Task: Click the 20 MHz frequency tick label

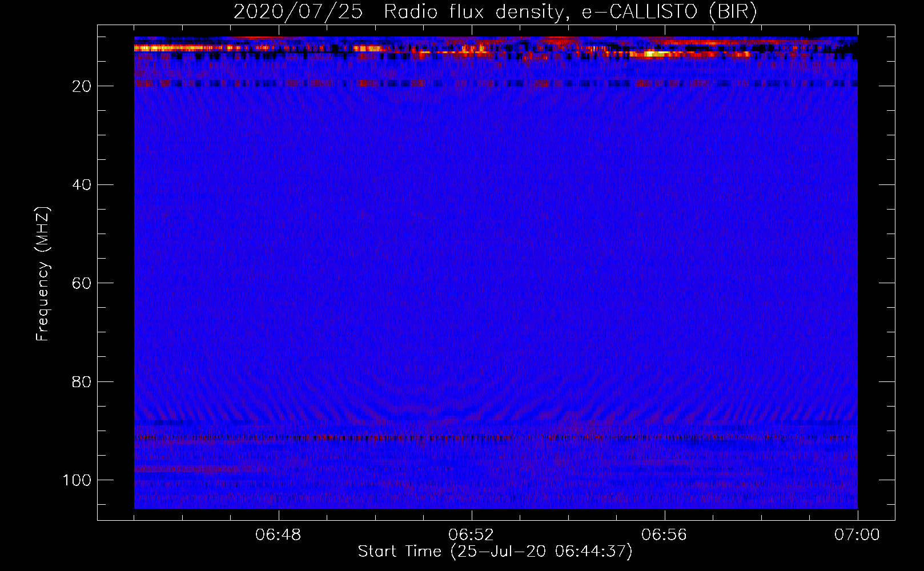Action: (x=82, y=86)
